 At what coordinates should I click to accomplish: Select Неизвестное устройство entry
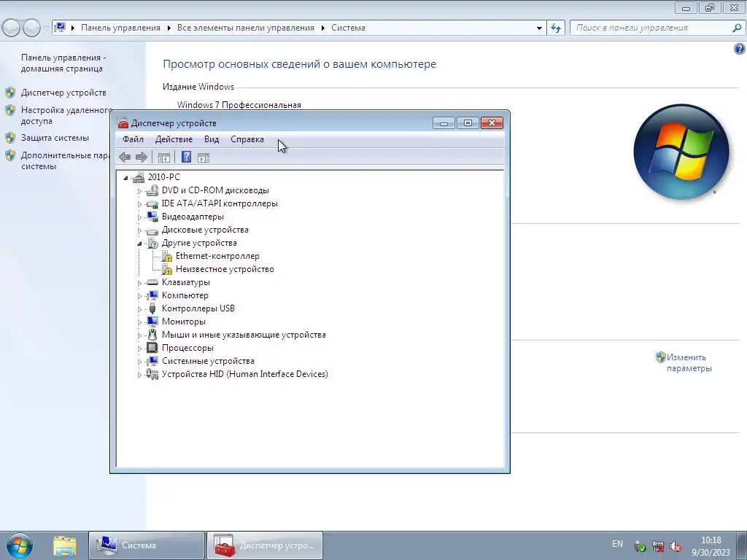[225, 269]
